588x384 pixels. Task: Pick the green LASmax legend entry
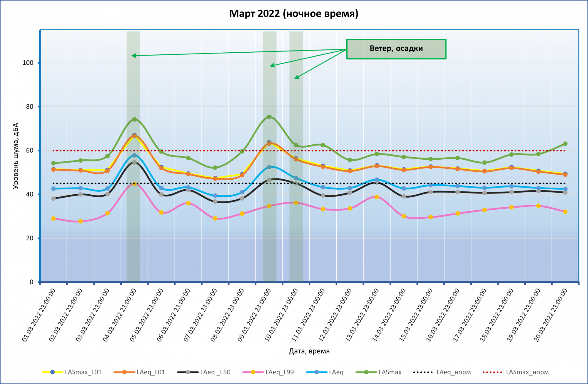pyautogui.click(x=378, y=372)
